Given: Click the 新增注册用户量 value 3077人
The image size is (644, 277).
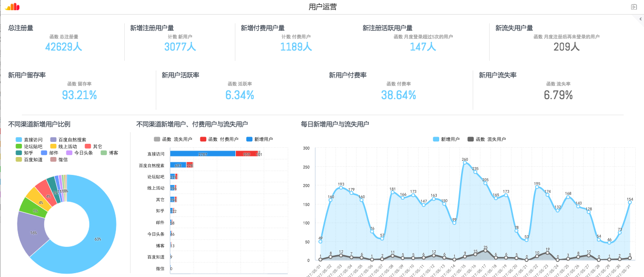Looking at the screenshot, I should pos(180,47).
